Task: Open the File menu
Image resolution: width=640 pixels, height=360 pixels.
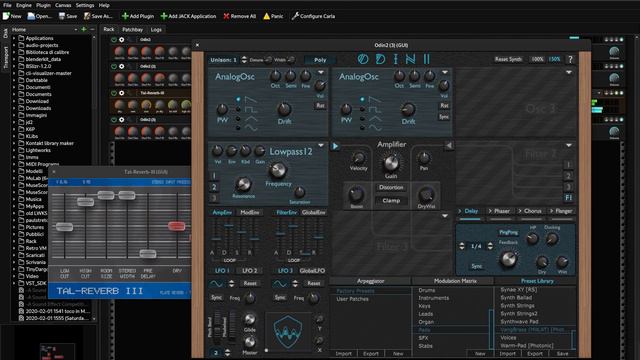Action: click(7, 5)
